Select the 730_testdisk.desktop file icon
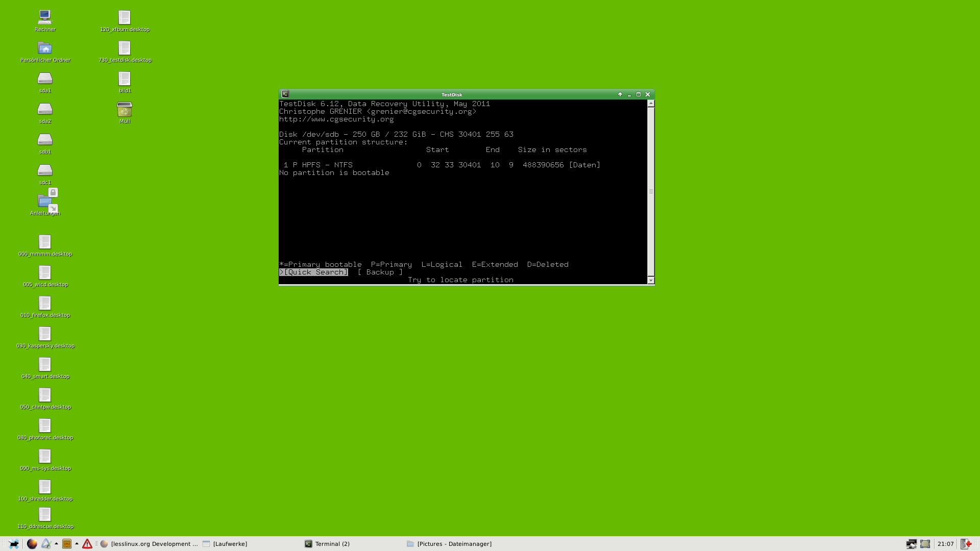Viewport: 980px width, 551px height. coord(125,48)
